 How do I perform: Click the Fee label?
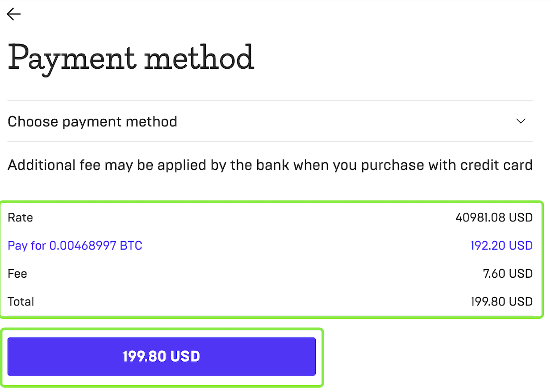point(17,274)
